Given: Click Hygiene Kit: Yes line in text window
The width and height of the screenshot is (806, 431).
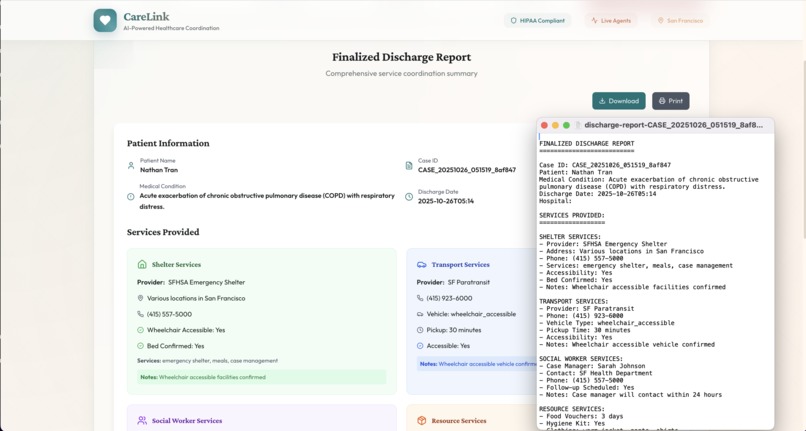Looking at the screenshot, I should coord(572,423).
